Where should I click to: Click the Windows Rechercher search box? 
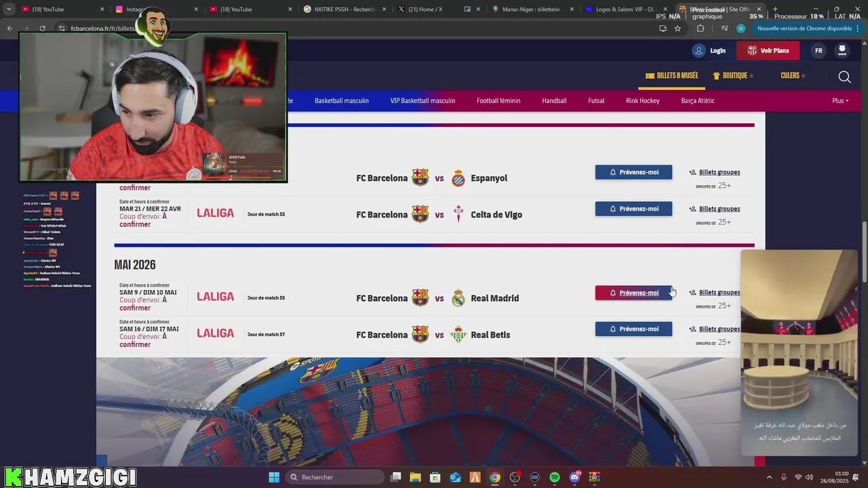click(335, 477)
